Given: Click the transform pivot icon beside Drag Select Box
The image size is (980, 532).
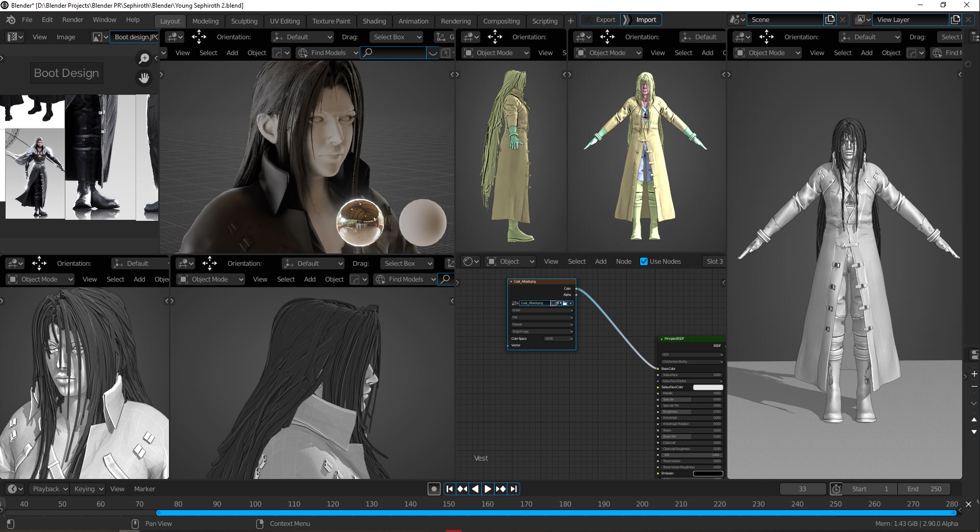Looking at the screenshot, I should pyautogui.click(x=440, y=37).
